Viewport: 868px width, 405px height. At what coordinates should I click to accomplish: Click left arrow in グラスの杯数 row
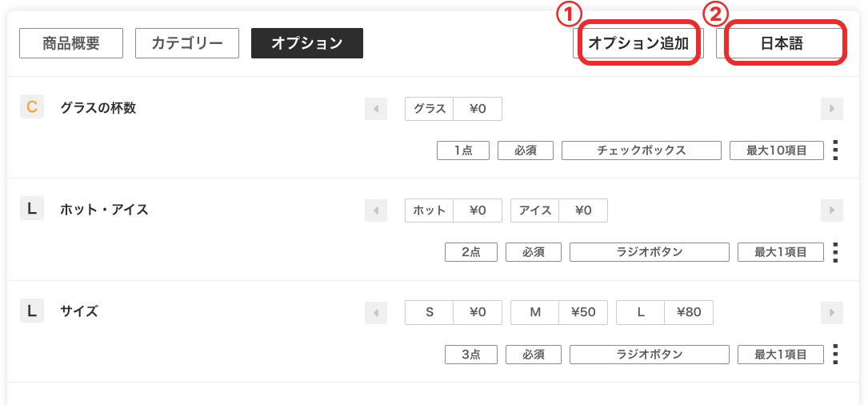coord(376,109)
